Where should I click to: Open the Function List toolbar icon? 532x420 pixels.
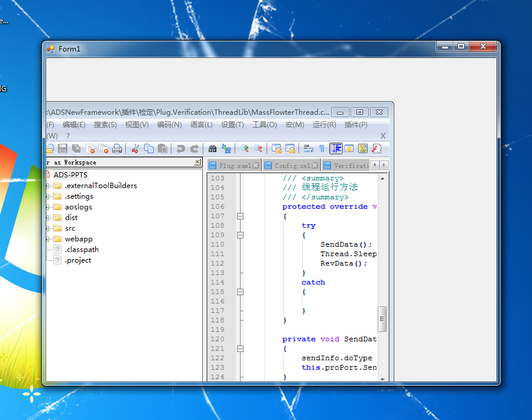point(377,148)
